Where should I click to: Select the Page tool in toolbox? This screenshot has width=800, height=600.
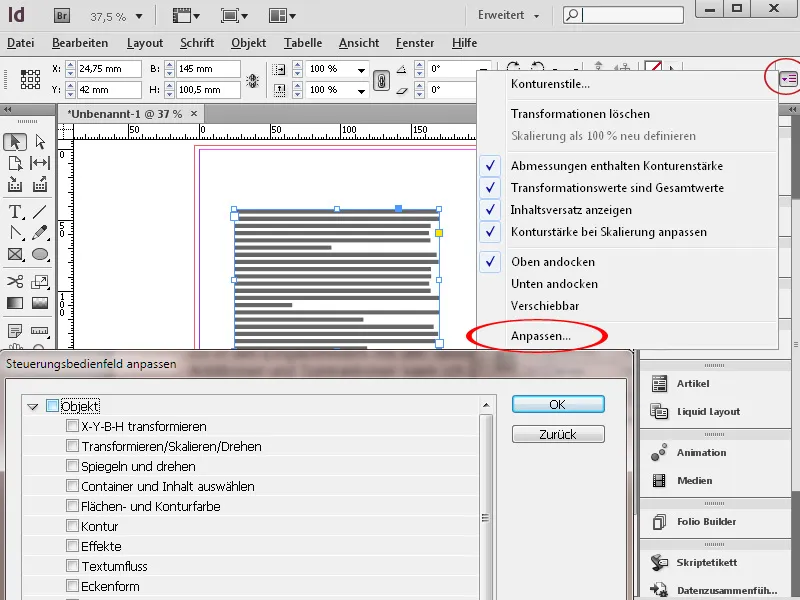pos(15,163)
